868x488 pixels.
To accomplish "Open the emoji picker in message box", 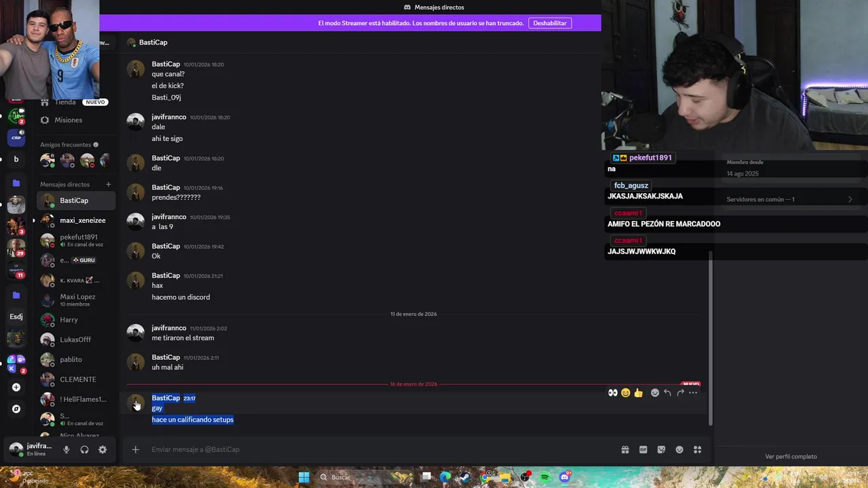I will (679, 449).
